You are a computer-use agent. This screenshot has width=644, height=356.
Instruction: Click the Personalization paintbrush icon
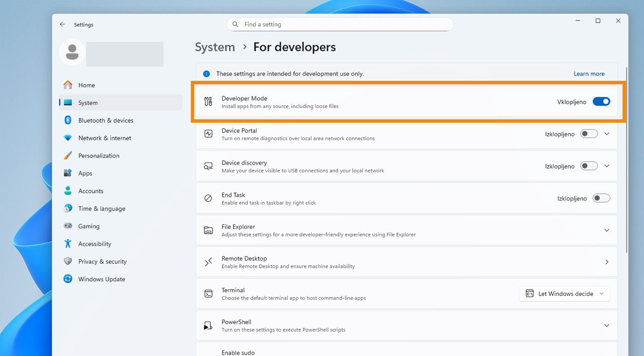coord(68,156)
